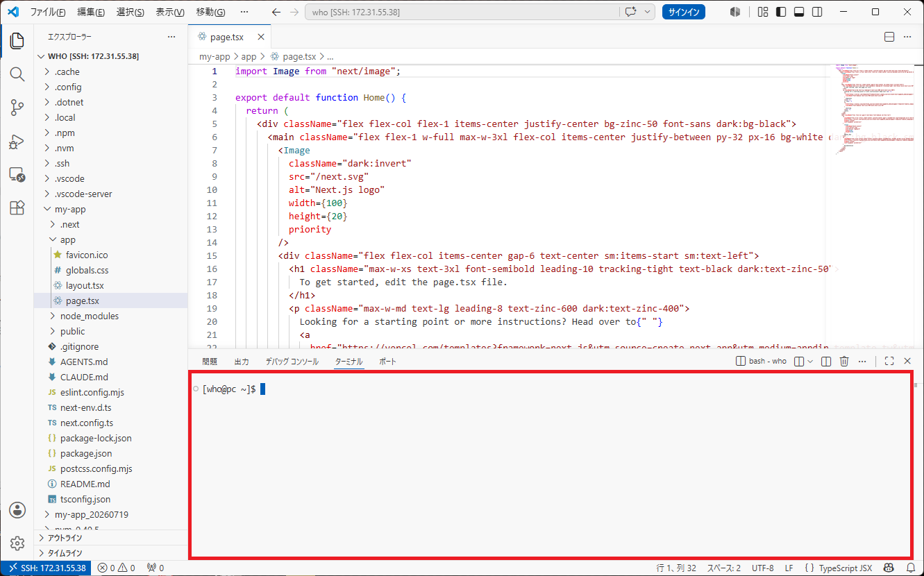Switch to the 出力 panel tab
924x576 pixels.
(x=242, y=362)
